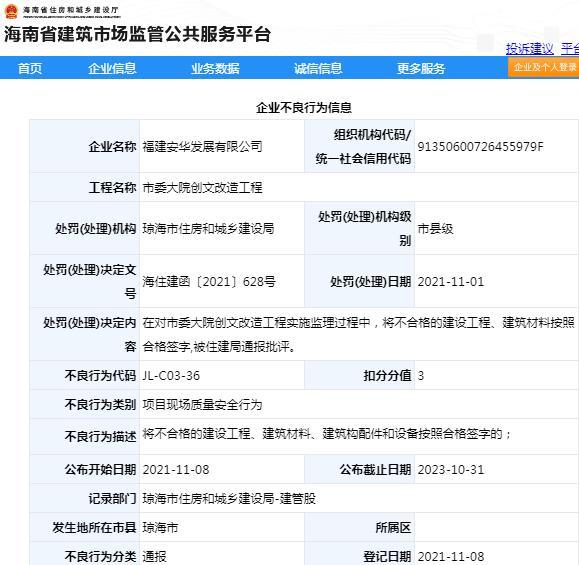Click the 公布截止日期 label
The width and height of the screenshot is (579, 565).
tap(375, 470)
